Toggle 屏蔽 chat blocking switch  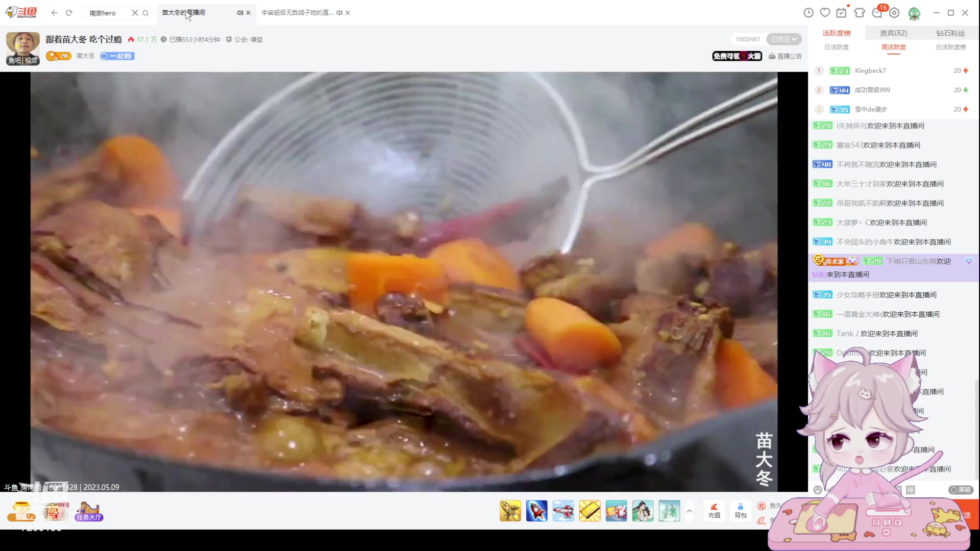tap(961, 490)
